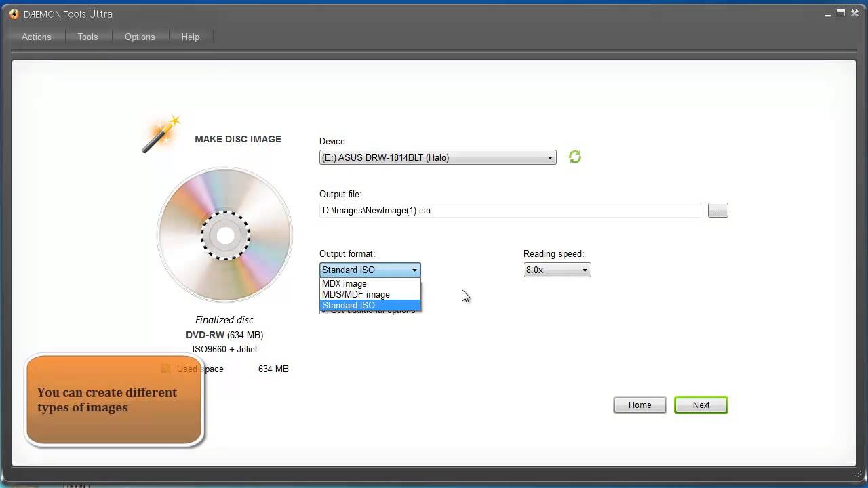Click the '634 MB' used space value
This screenshot has height=488, width=868.
point(273,369)
